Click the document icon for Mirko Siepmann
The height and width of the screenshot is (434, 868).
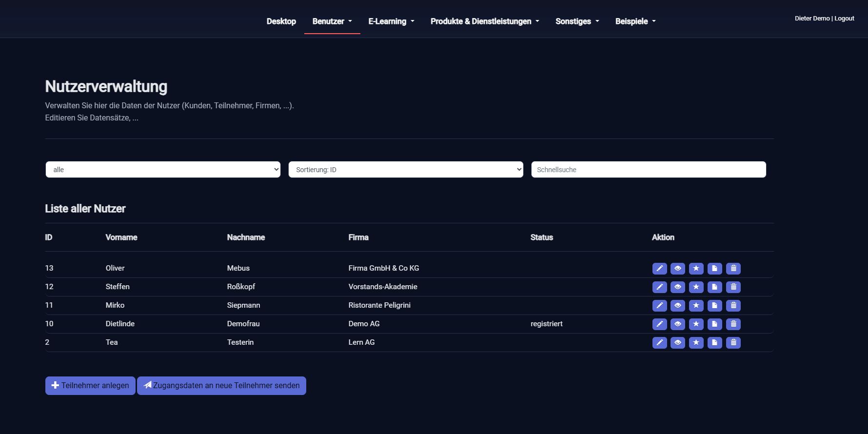coord(714,306)
